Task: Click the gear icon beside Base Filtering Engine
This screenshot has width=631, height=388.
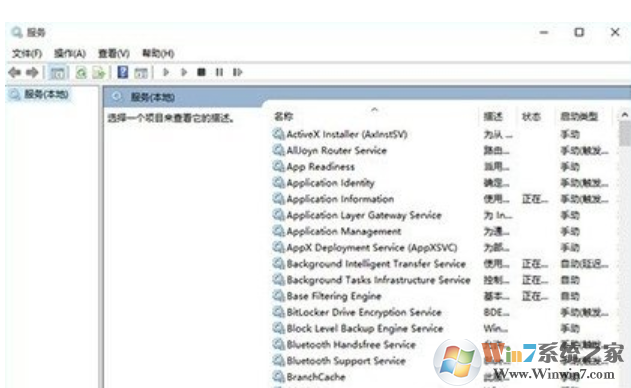Action: (x=278, y=296)
